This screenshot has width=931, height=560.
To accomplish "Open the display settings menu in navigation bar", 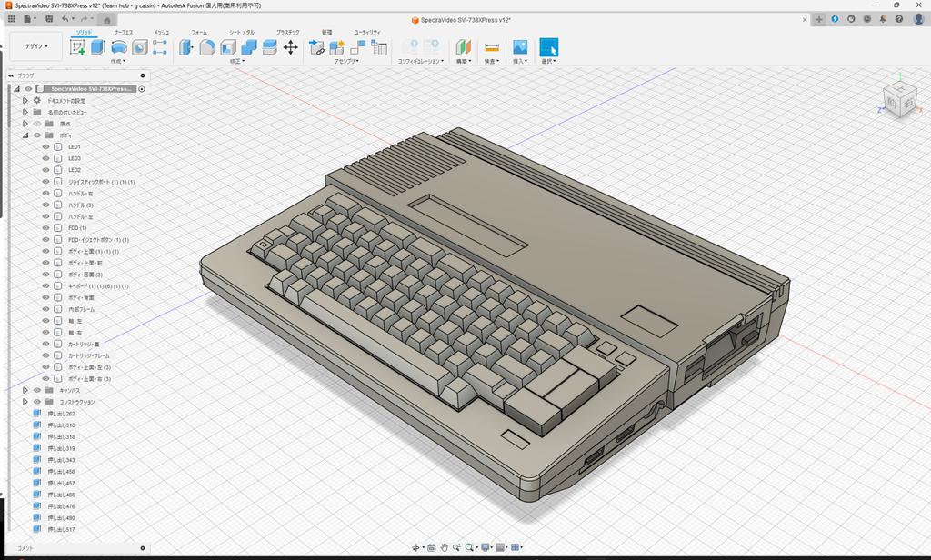I will [485, 546].
